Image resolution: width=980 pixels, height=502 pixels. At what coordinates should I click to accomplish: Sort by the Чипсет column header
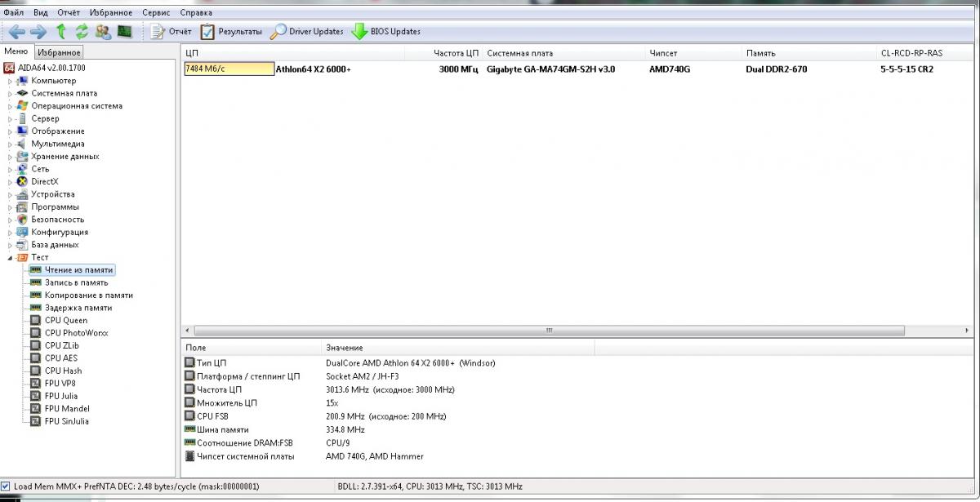(x=693, y=53)
